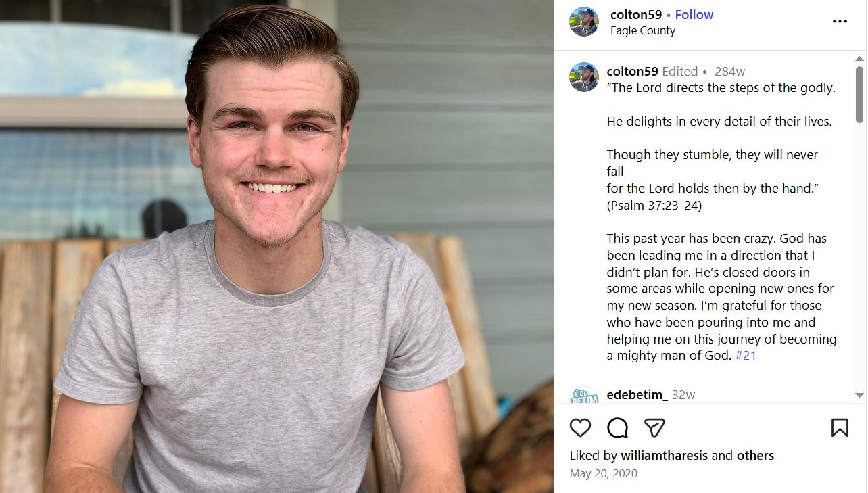
Task: Follow the colton59 account
Action: [694, 15]
